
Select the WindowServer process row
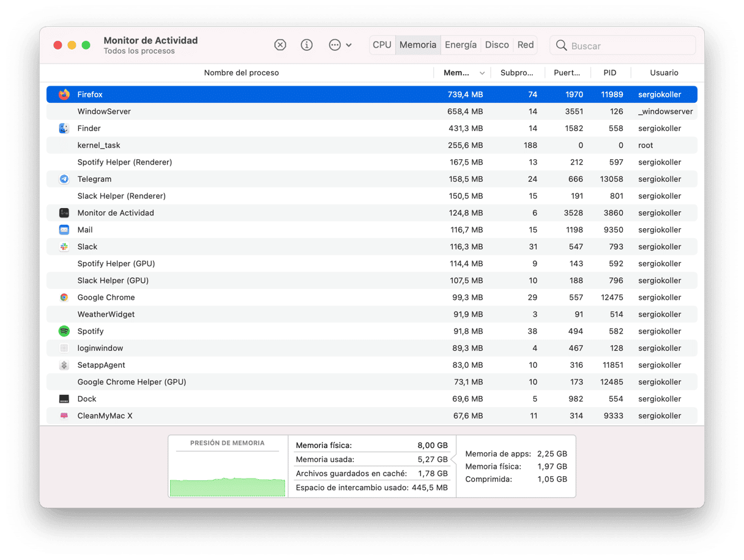pos(372,111)
